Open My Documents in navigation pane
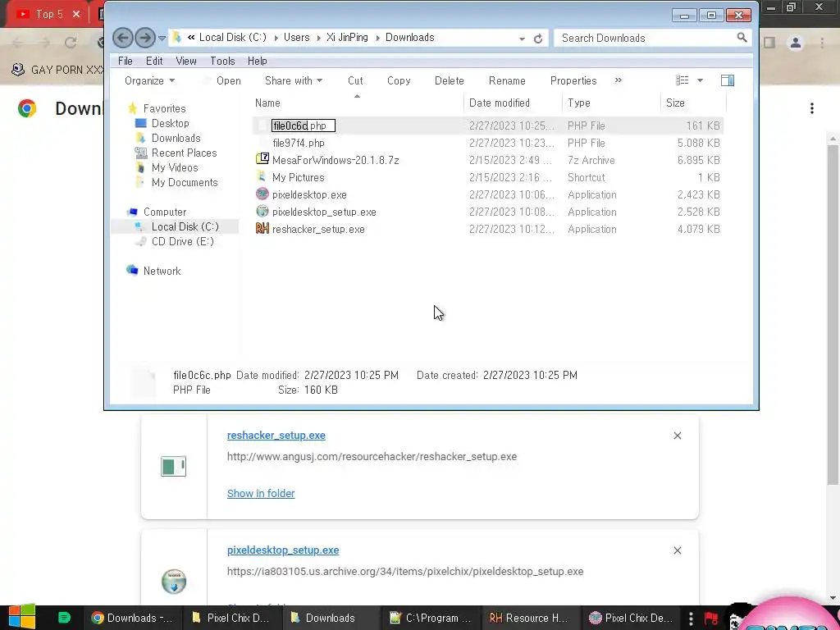Viewport: 840px width, 630px height. tap(185, 183)
